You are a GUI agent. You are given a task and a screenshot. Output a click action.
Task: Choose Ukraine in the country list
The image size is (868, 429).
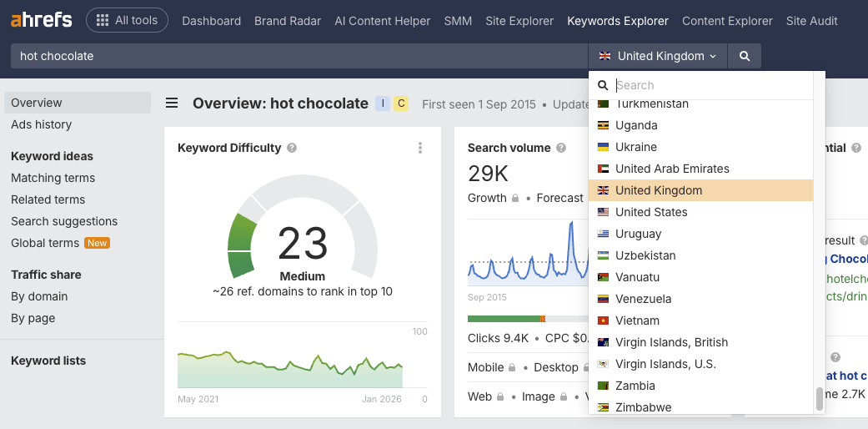tap(635, 147)
